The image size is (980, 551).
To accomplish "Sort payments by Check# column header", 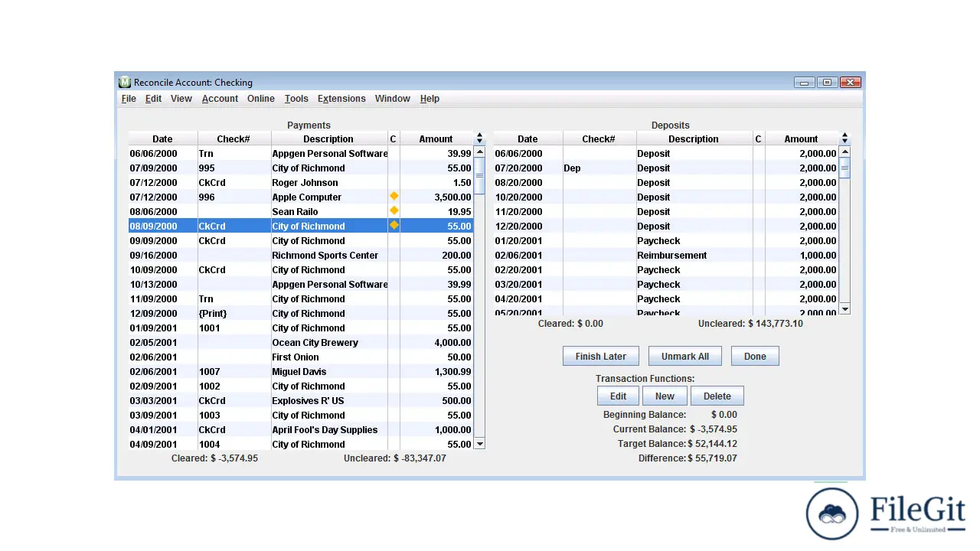I will coord(234,139).
